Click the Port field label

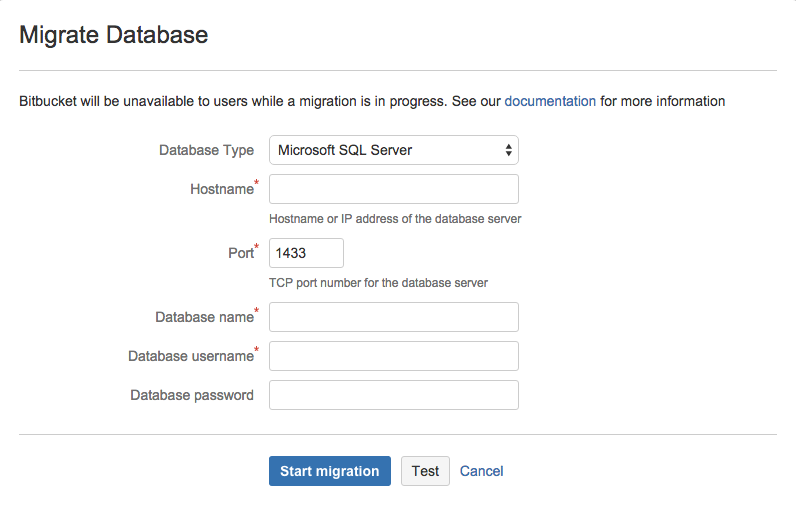(240, 253)
